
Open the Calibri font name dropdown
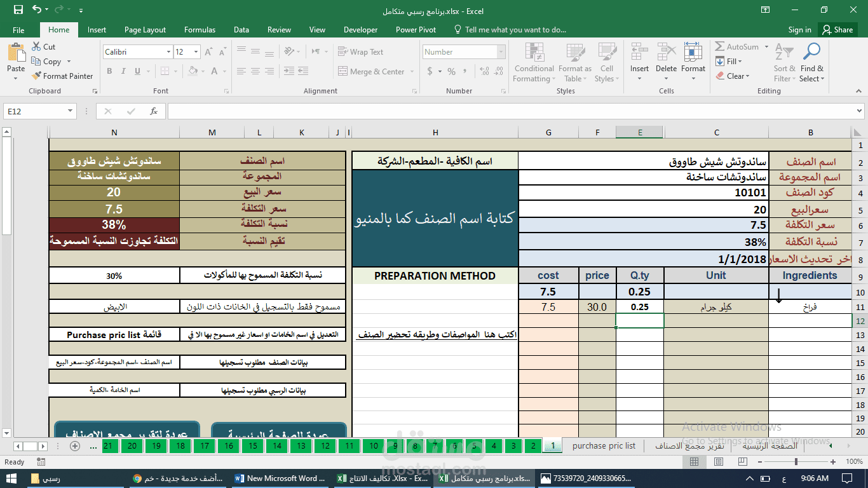168,52
